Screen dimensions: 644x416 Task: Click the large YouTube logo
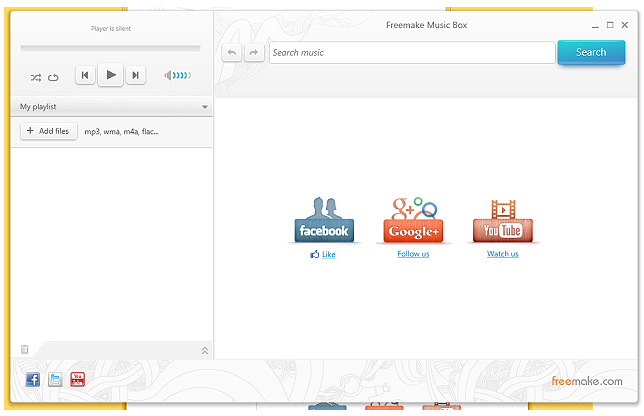click(x=503, y=221)
